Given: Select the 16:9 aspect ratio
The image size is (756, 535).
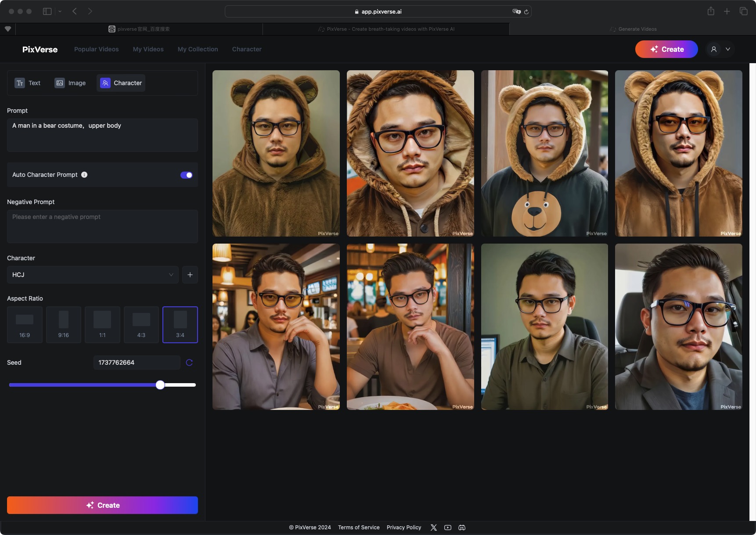Looking at the screenshot, I should coord(25,325).
